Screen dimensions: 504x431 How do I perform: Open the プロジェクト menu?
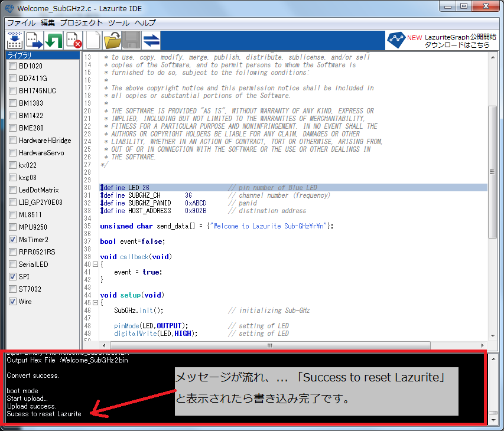[82, 23]
